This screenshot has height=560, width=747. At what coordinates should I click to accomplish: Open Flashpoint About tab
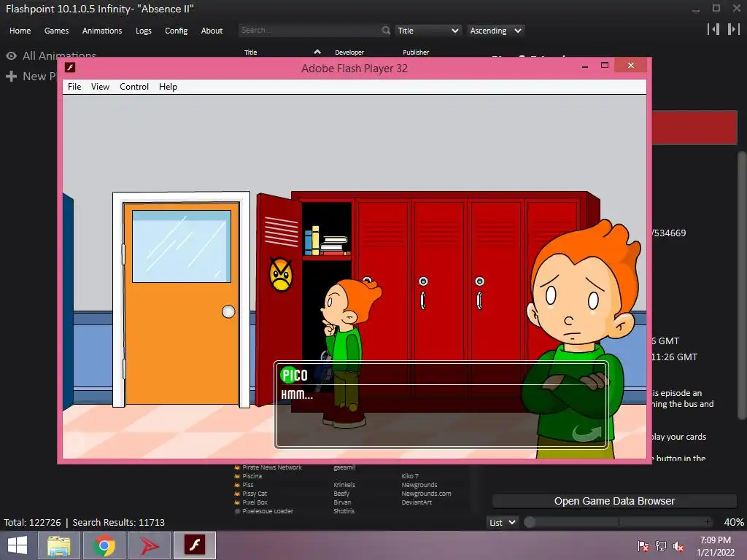(212, 31)
